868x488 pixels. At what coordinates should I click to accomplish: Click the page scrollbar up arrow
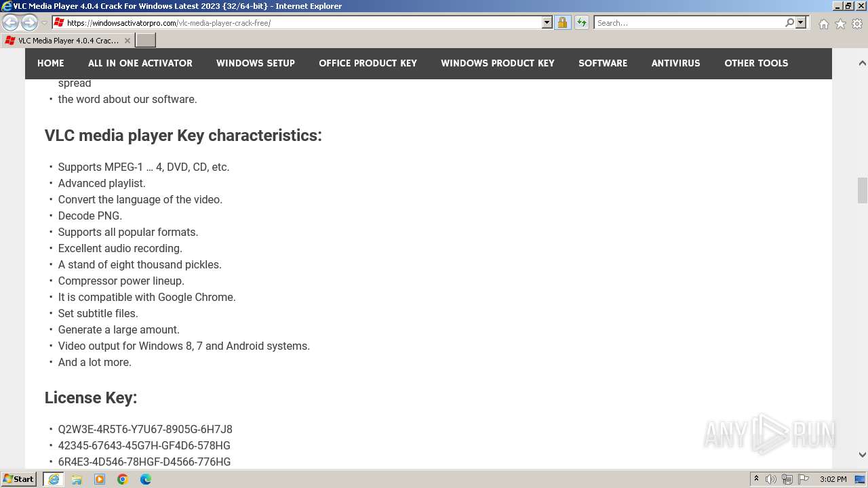point(862,63)
